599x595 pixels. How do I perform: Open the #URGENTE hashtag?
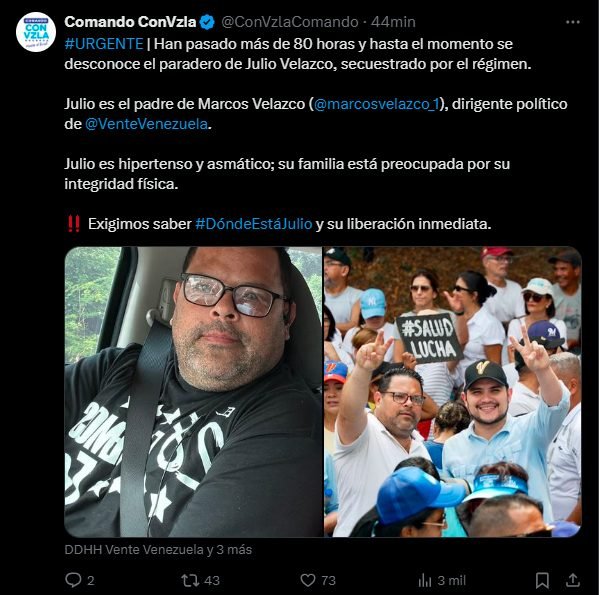click(104, 44)
